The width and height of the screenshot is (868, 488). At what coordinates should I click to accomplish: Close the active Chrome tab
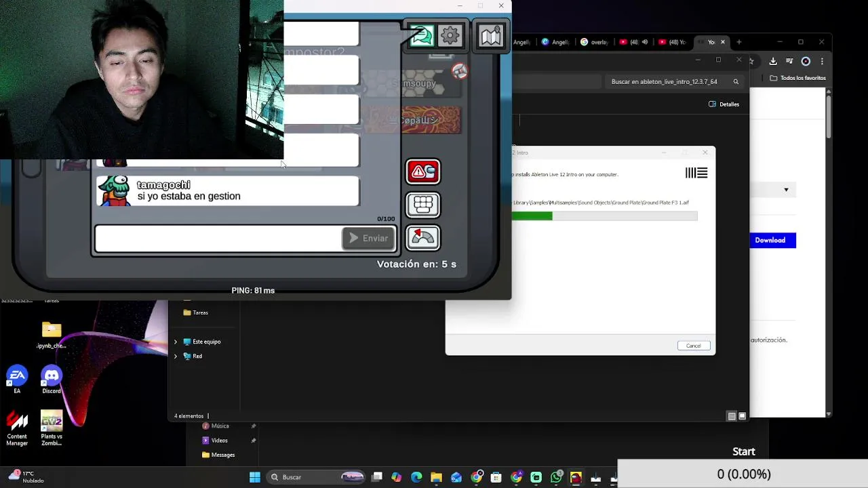click(722, 42)
